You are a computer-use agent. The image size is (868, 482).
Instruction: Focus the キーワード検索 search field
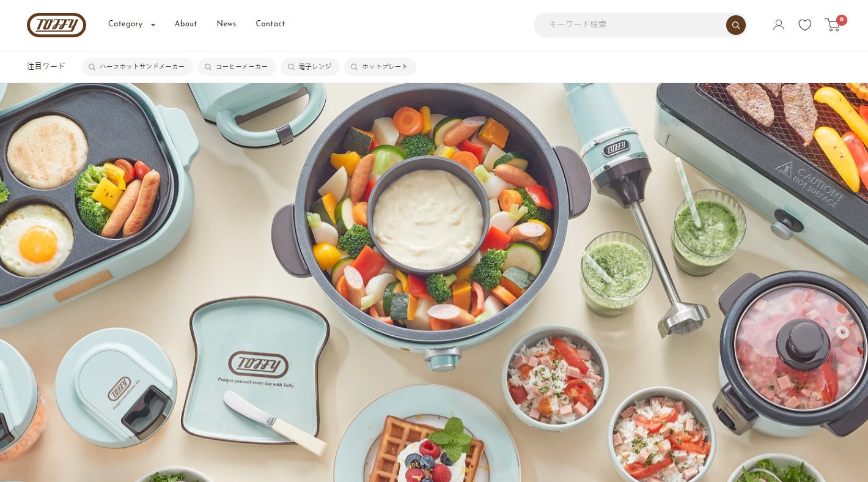[630, 25]
